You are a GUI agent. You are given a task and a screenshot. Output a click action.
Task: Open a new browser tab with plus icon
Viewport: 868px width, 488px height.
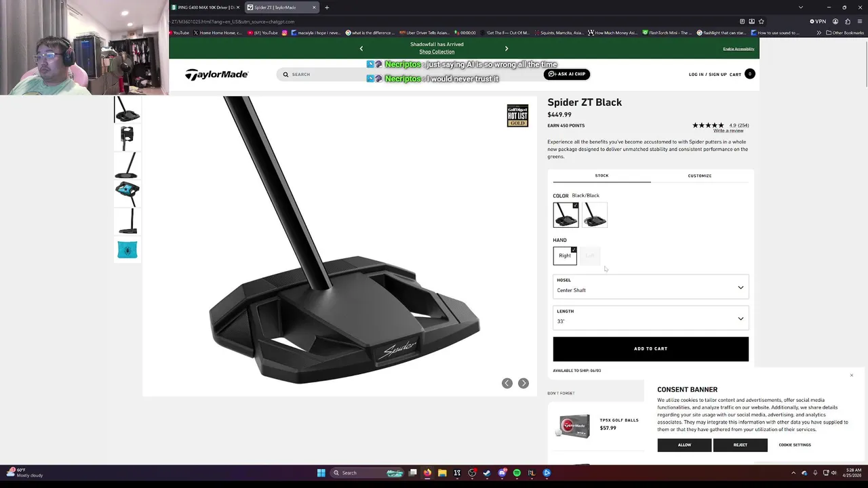click(327, 7)
